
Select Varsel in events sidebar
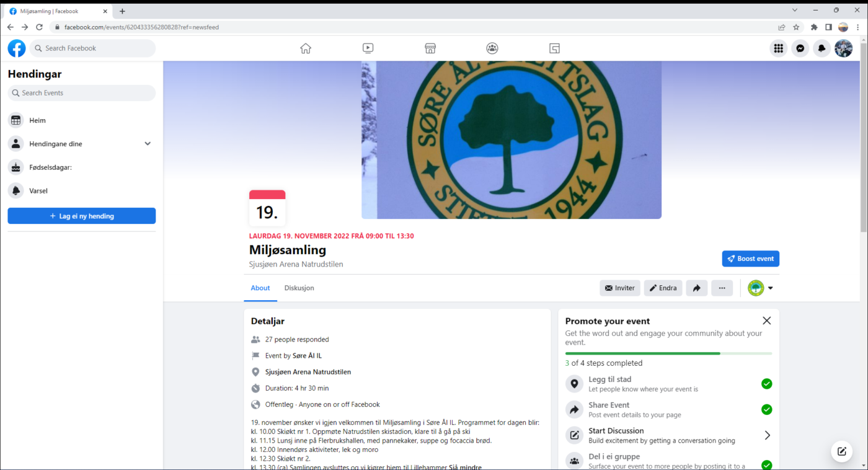82,191
